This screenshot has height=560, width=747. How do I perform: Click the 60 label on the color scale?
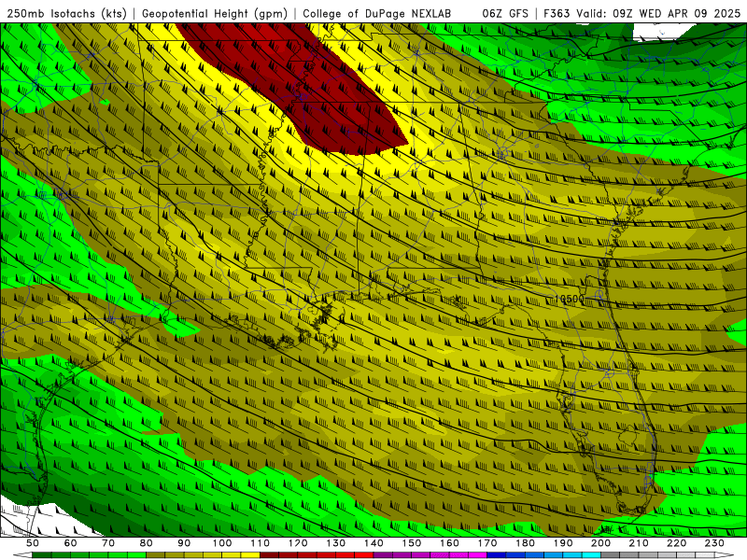(x=70, y=543)
